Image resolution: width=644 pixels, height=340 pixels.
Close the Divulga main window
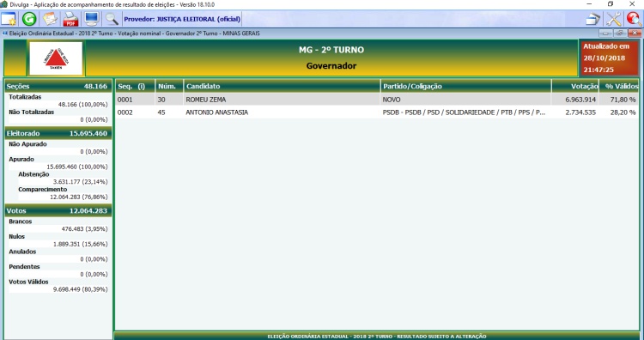632,4
